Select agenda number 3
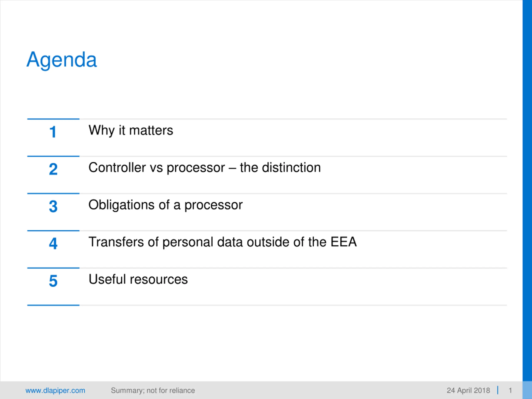Image resolution: width=532 pixels, height=399 pixels. (53, 206)
